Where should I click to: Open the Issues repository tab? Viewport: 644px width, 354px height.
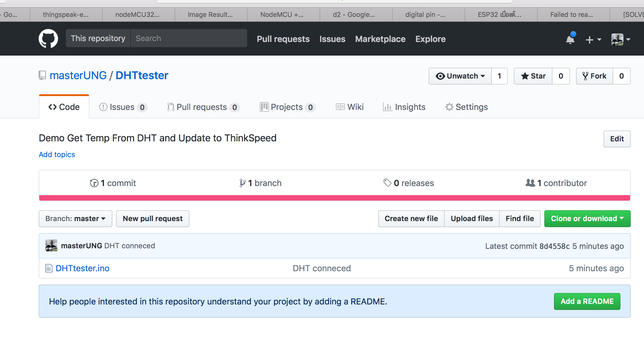tap(123, 107)
